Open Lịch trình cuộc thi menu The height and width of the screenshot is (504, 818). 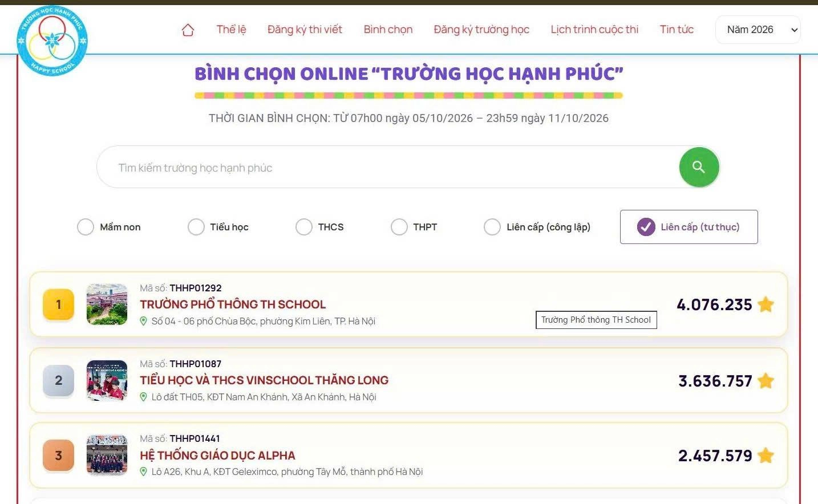pos(594,30)
